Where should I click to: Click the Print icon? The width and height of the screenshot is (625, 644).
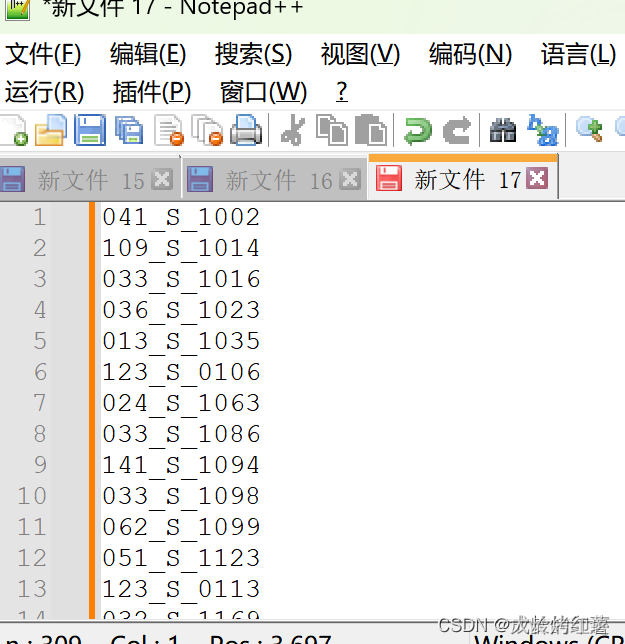tap(246, 131)
